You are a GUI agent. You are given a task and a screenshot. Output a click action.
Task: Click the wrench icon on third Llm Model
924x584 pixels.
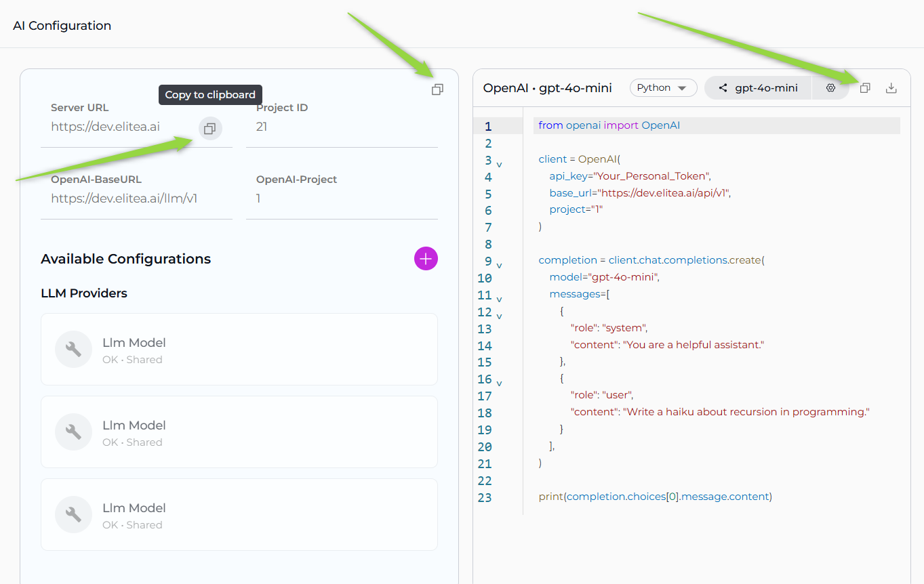click(73, 515)
